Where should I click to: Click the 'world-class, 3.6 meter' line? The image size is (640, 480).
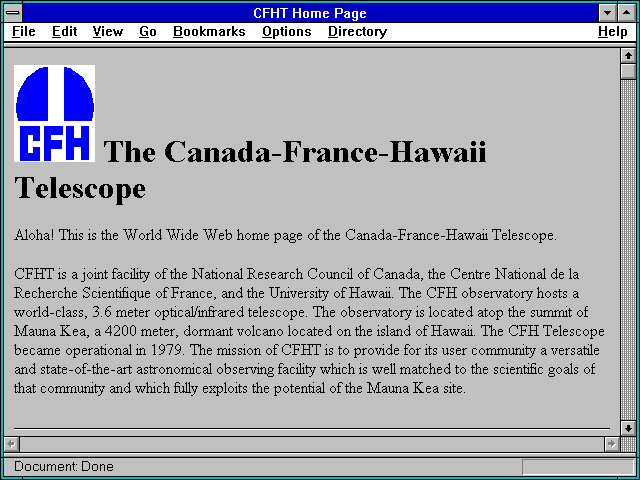301,312
